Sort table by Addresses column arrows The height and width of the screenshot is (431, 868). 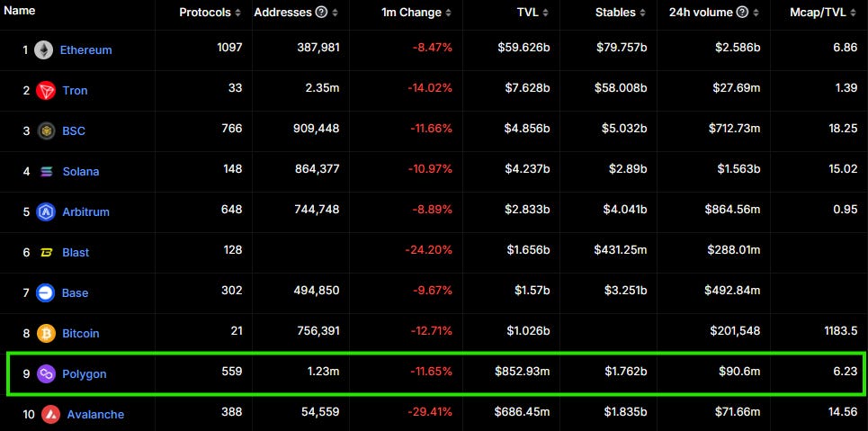coord(336,13)
